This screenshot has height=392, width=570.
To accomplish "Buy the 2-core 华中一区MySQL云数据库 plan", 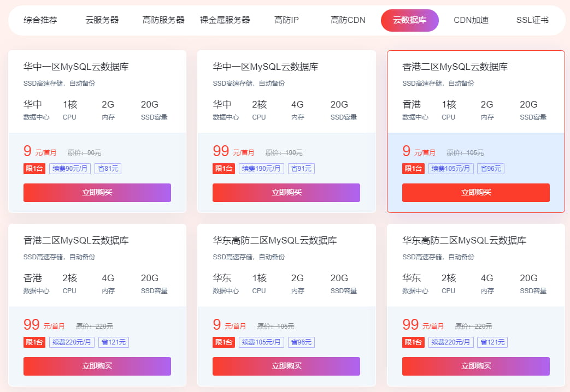I will [x=286, y=192].
